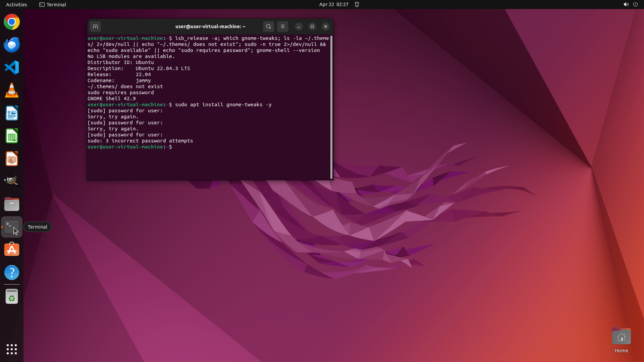Click the terminal search icon
This screenshot has width=644, height=362.
(268, 26)
